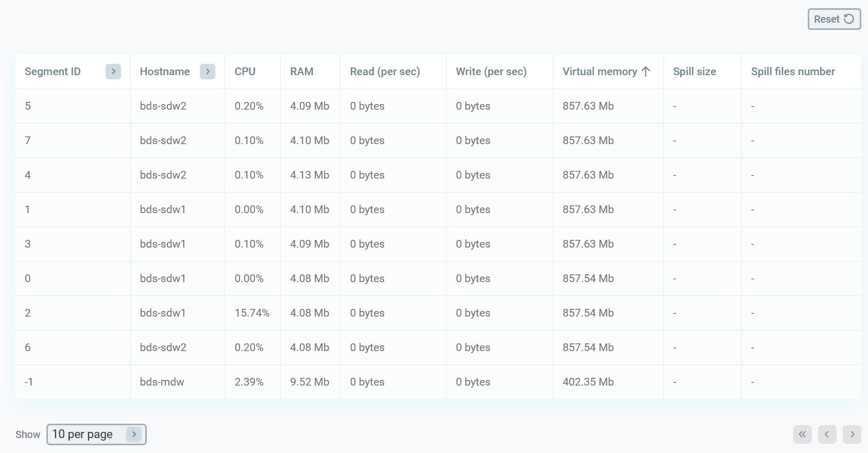The image size is (868, 453).
Task: Sort by the RAM column header
Action: click(302, 72)
